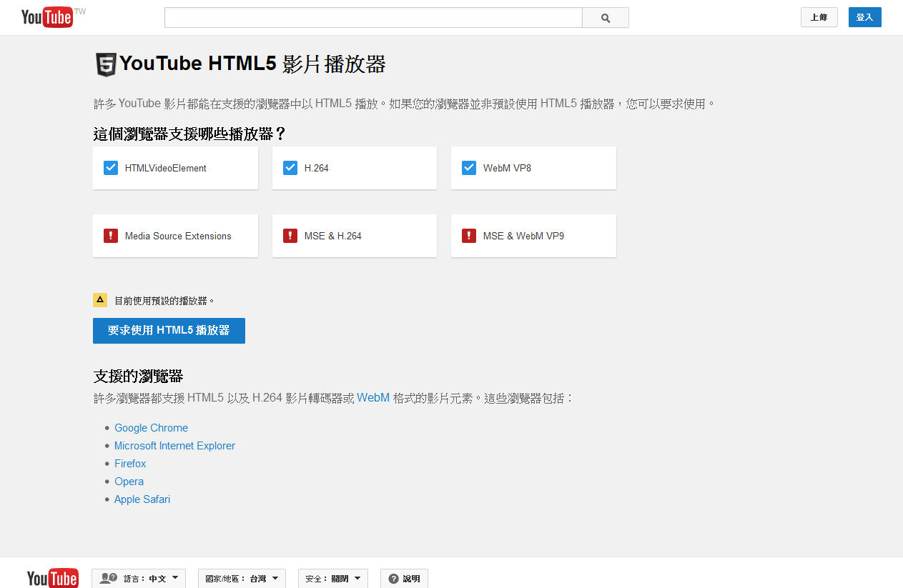The image size is (903, 588).
Task: Click the 說明 help button
Action: tap(404, 579)
